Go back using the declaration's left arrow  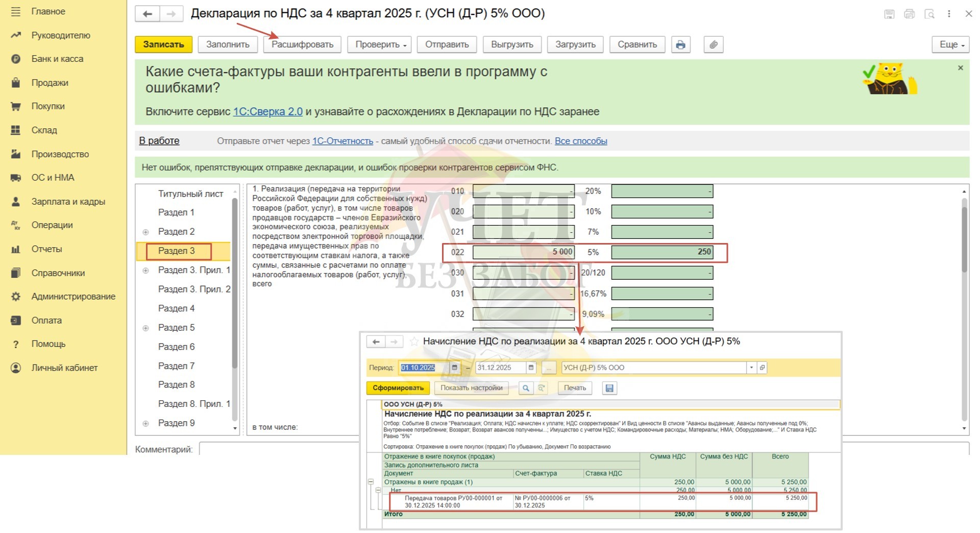148,14
